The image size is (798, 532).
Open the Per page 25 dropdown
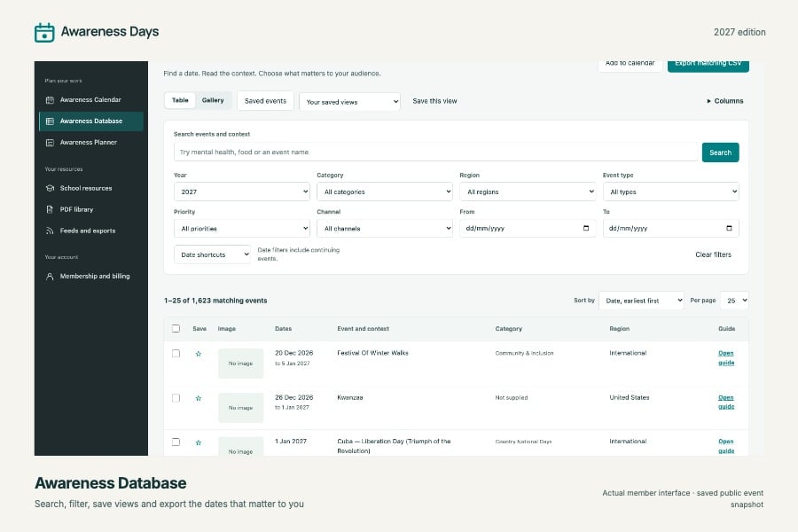734,301
